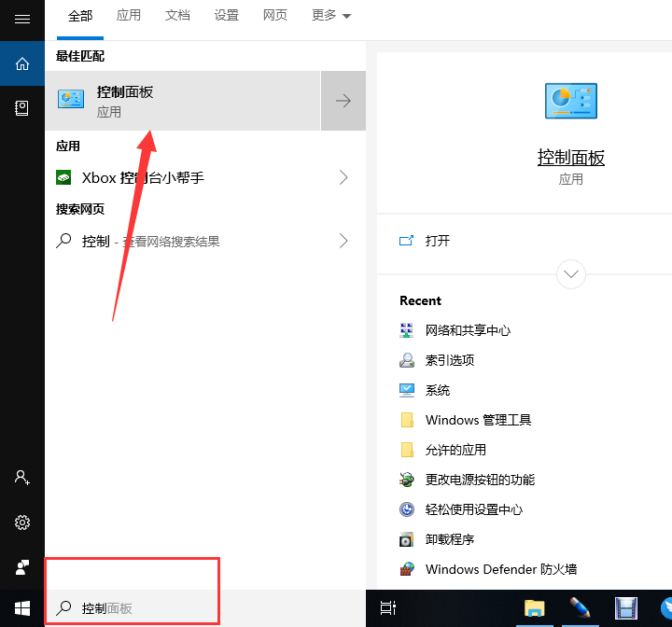Click the Windows Start button
This screenshot has height=627, width=672.
tap(22, 608)
